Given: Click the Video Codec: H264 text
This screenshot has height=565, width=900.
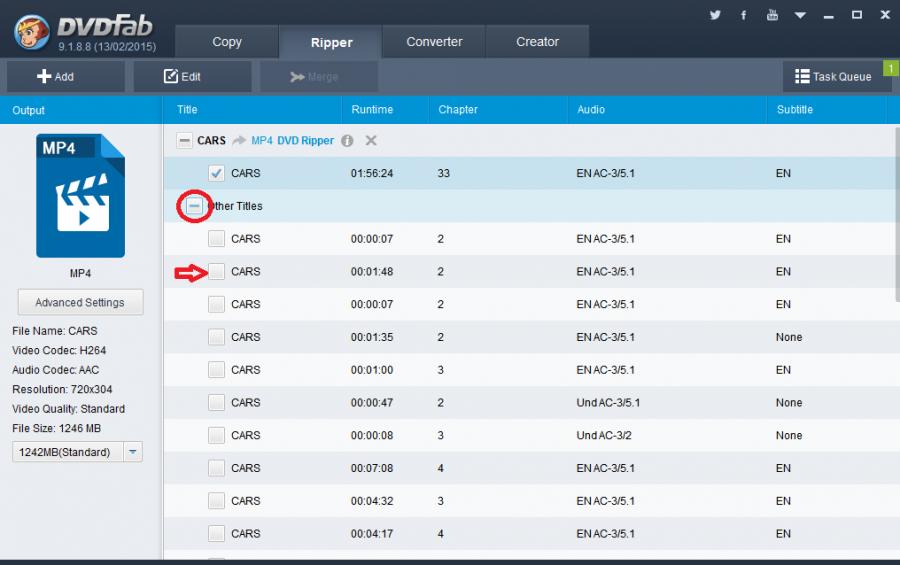Looking at the screenshot, I should tap(59, 350).
